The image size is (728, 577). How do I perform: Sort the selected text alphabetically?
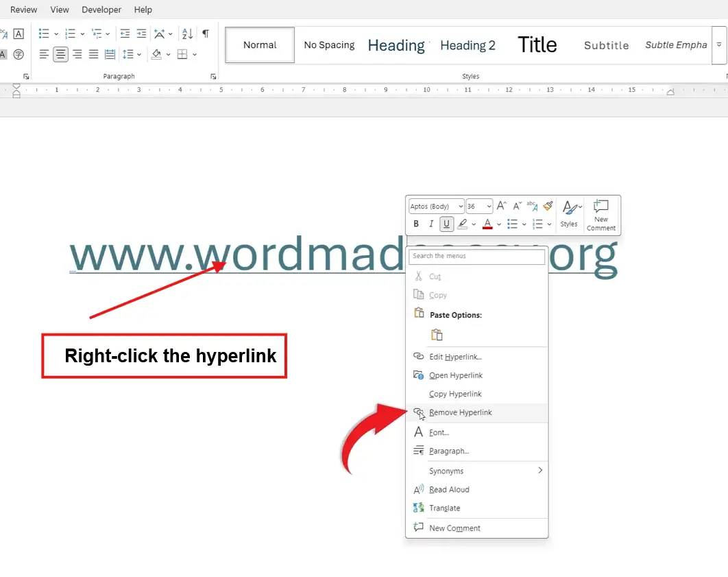click(x=187, y=34)
